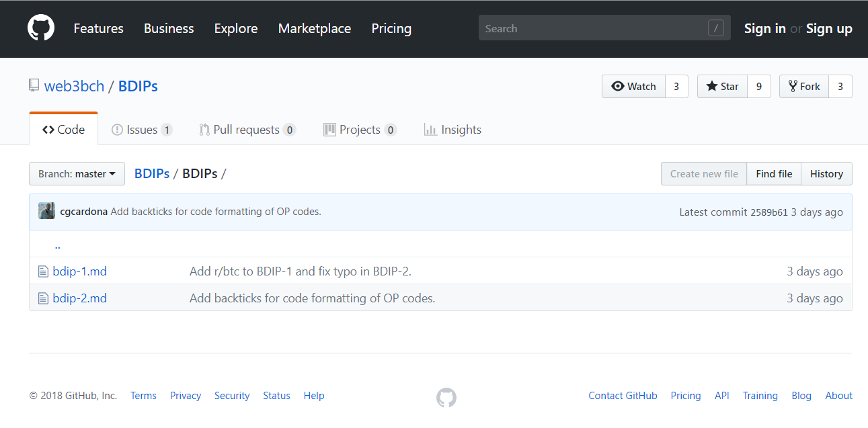
Task: Fork the BDIPs repository
Action: 804,86
